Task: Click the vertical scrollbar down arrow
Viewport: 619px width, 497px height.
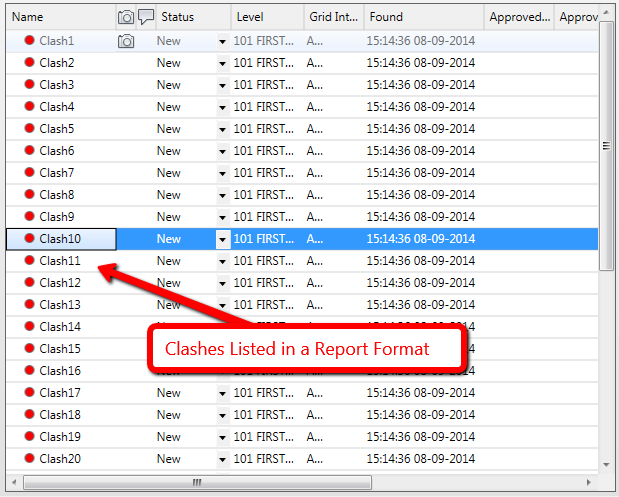Action: [x=606, y=465]
